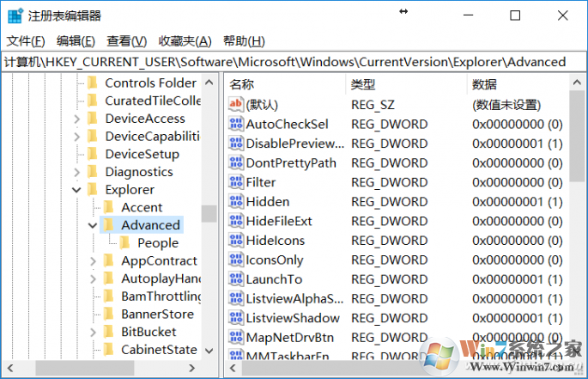This screenshot has width=588, height=379.
Task: Collapse the Explorer tree node
Action: [x=76, y=190]
